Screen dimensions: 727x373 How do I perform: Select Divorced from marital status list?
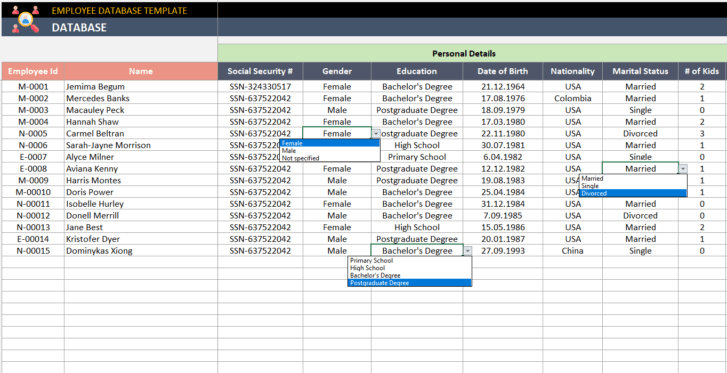tap(633, 193)
